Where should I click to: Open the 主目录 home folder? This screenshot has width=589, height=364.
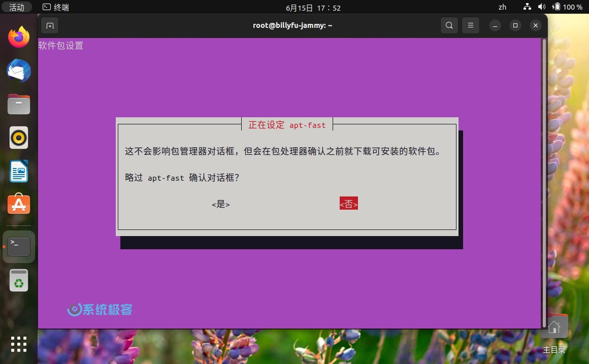[553, 325]
